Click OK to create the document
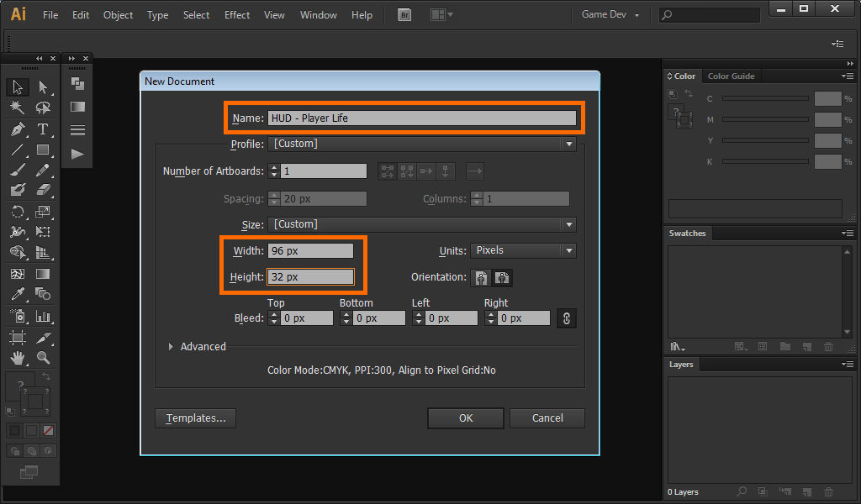The image size is (861, 504). coord(465,418)
